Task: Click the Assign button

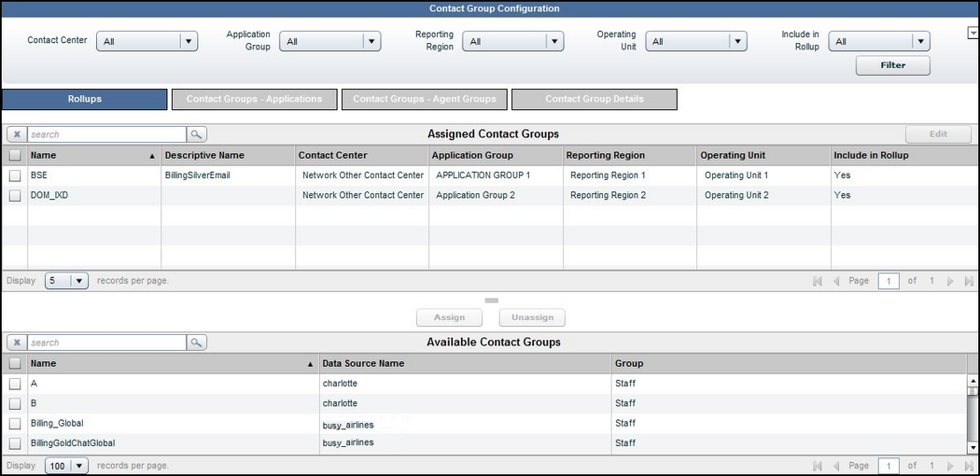Action: click(x=450, y=317)
